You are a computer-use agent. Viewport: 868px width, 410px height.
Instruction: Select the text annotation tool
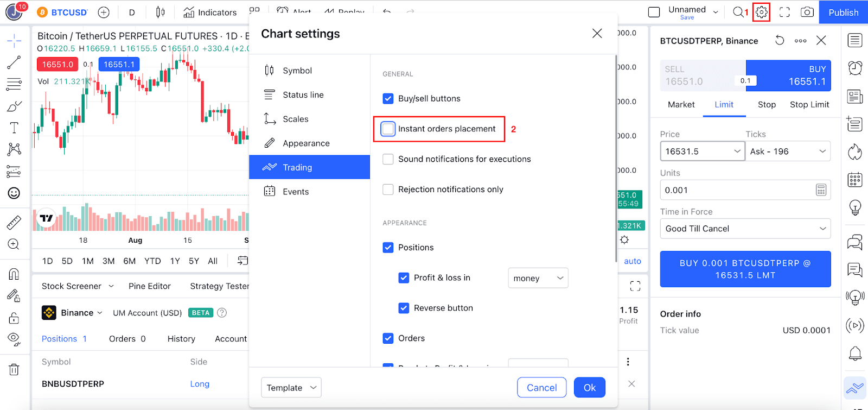[14, 128]
